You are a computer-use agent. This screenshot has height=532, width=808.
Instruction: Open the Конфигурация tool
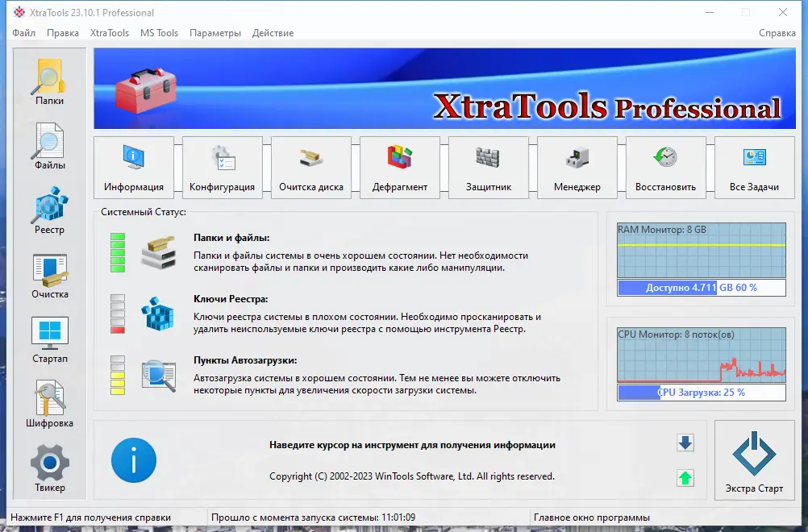[x=222, y=168]
